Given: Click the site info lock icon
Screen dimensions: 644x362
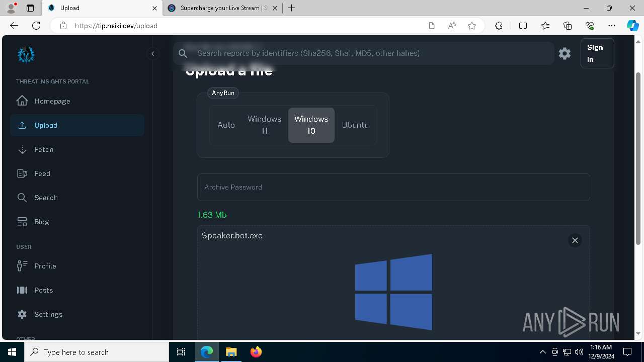Looking at the screenshot, I should click(63, 26).
